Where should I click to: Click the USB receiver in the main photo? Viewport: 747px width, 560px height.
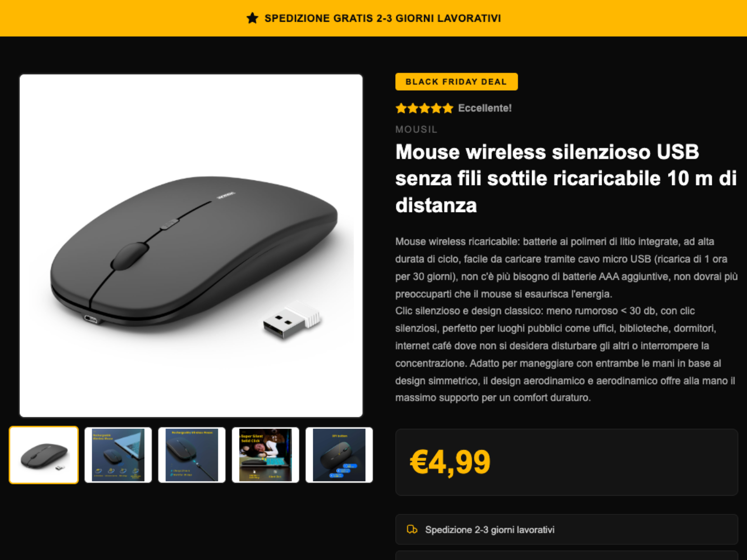[x=292, y=320]
